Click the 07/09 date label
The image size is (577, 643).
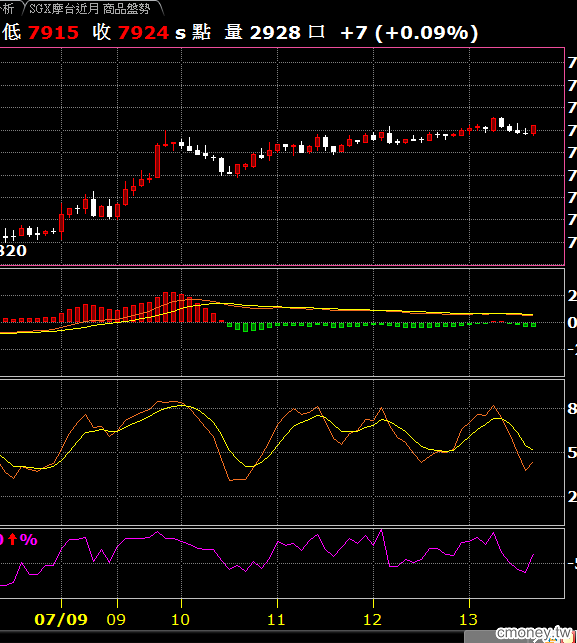[x=61, y=619]
